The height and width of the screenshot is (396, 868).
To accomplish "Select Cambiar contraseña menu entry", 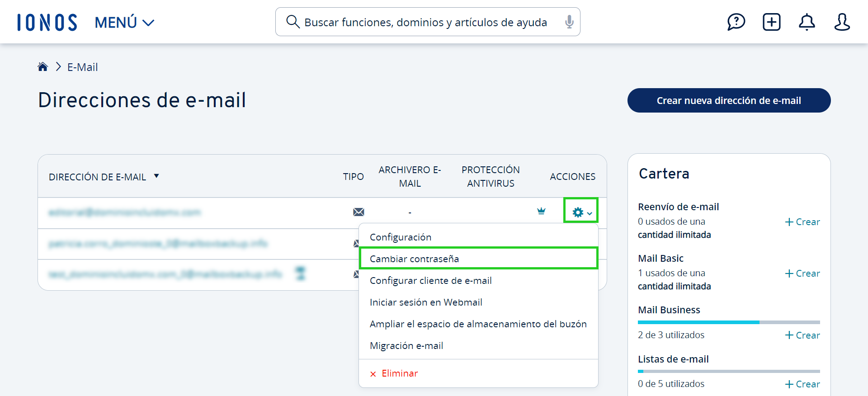I will click(x=478, y=259).
